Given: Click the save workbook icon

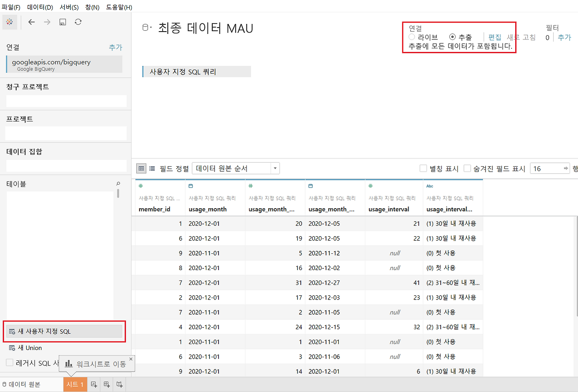Looking at the screenshot, I should pyautogui.click(x=62, y=22).
